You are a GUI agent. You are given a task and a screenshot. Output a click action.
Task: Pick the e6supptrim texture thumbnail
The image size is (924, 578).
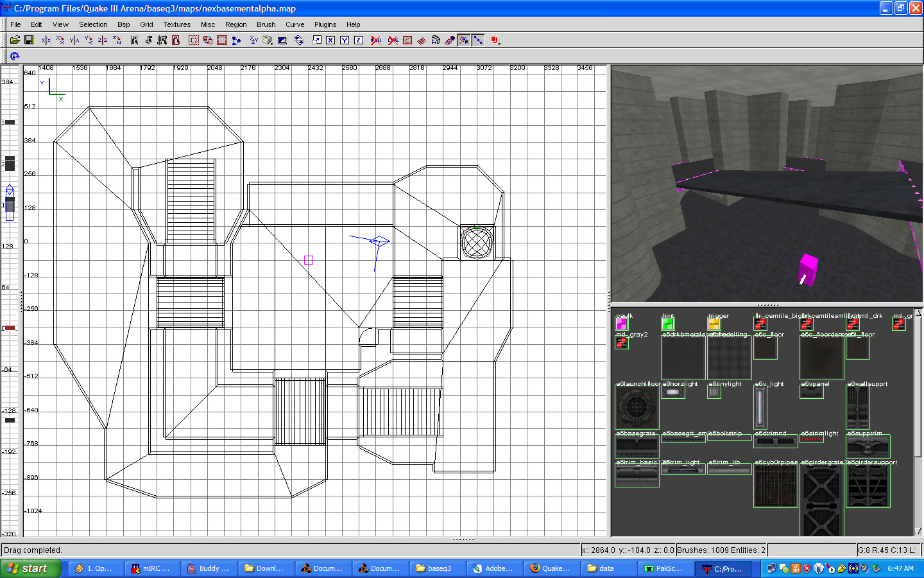[868, 447]
